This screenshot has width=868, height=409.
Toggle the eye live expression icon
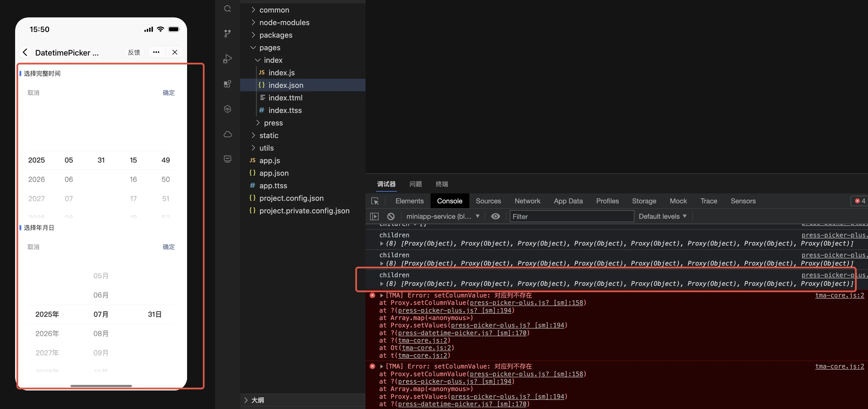point(495,216)
